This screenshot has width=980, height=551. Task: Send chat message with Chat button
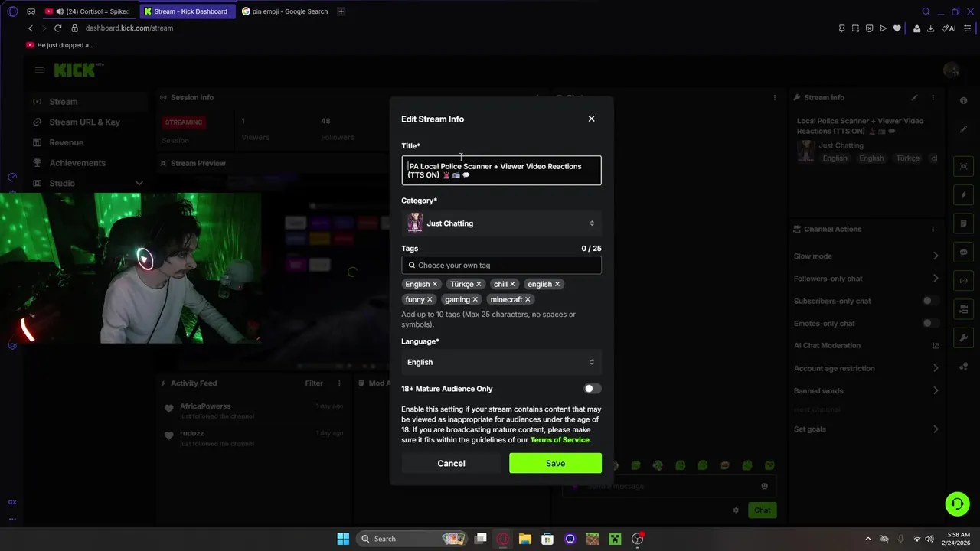click(763, 510)
